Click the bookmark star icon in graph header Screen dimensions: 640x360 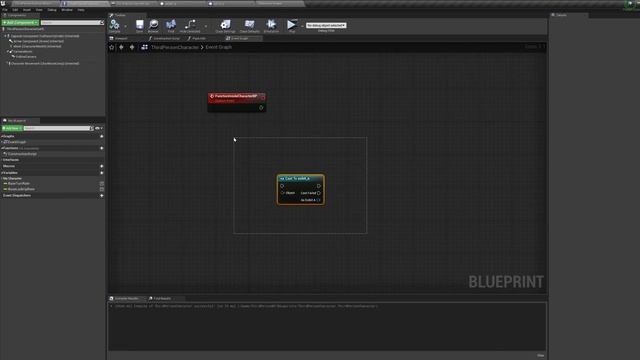111,47
